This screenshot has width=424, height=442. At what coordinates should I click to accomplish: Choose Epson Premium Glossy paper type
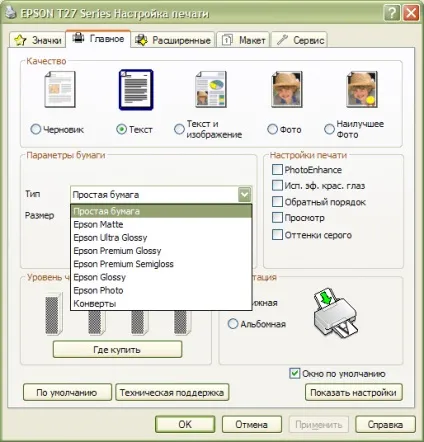coord(161,251)
